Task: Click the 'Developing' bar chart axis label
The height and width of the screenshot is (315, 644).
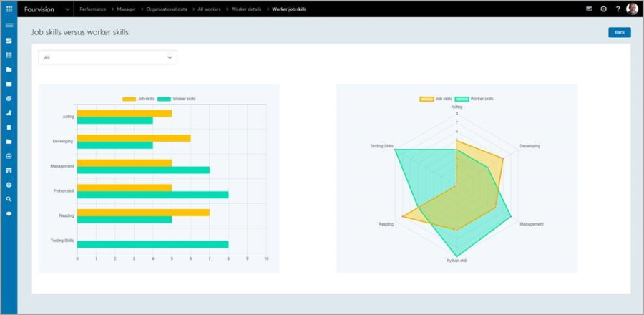Action: (x=63, y=141)
